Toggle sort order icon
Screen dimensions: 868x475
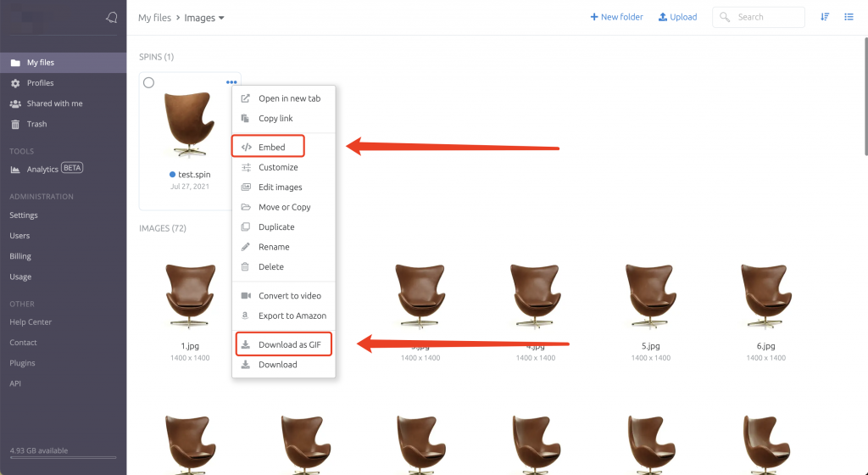click(825, 17)
